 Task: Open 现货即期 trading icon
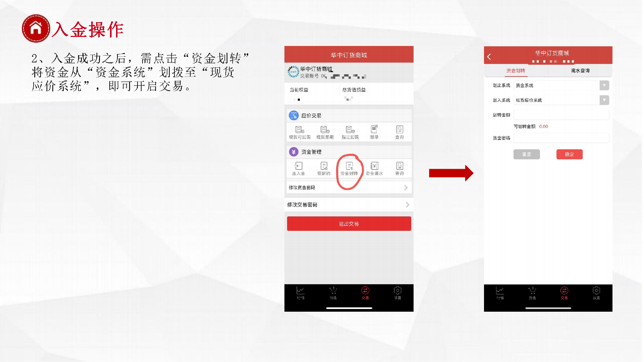tap(325, 133)
